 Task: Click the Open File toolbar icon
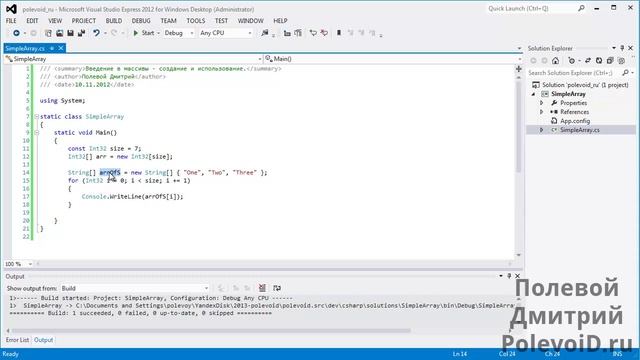pos(59,33)
